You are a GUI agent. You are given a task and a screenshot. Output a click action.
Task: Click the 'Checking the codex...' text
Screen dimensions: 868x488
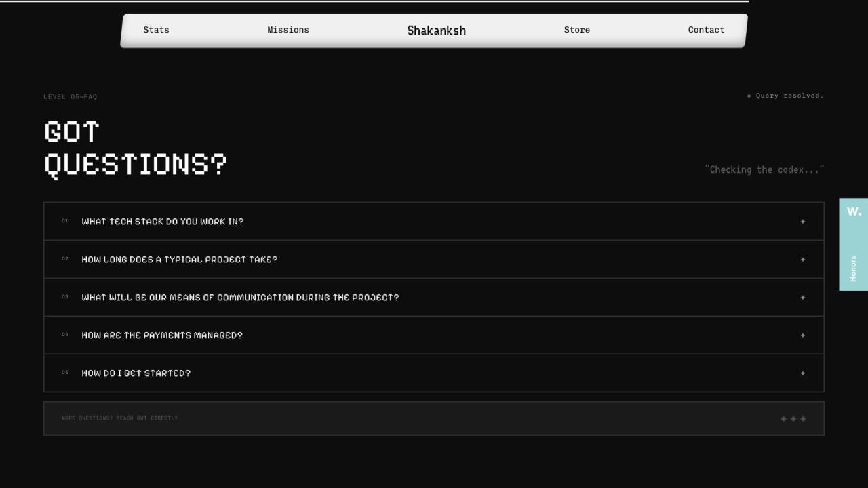[x=764, y=169]
